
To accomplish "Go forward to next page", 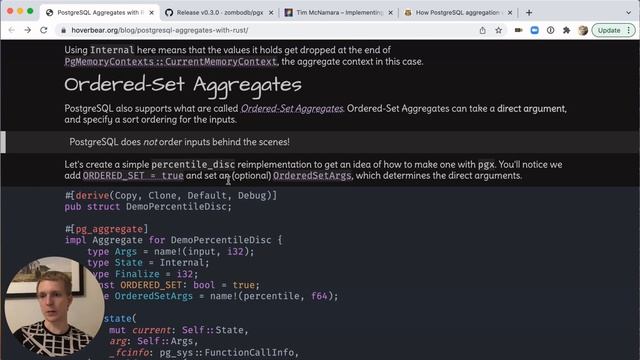I will click(27, 30).
